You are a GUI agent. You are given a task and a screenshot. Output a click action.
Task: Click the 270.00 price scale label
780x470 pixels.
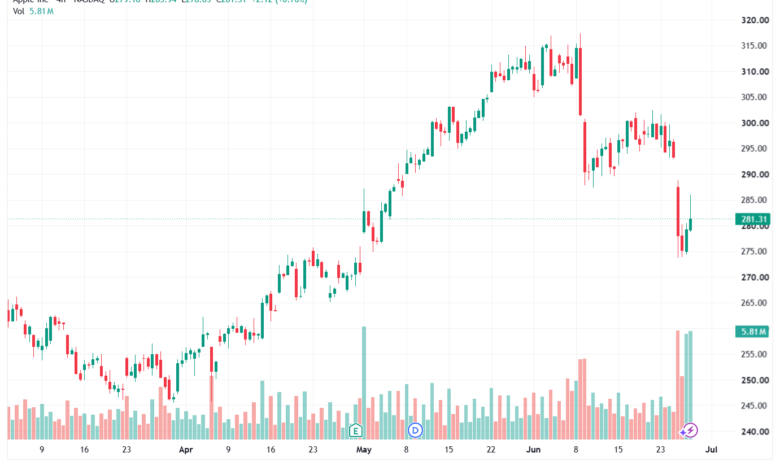pyautogui.click(x=755, y=278)
